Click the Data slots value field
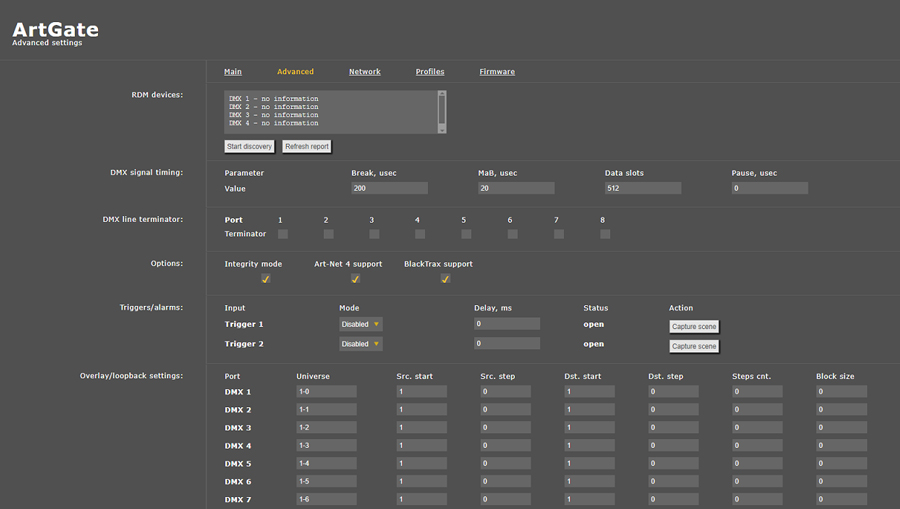Image resolution: width=900 pixels, height=509 pixels. click(x=643, y=188)
